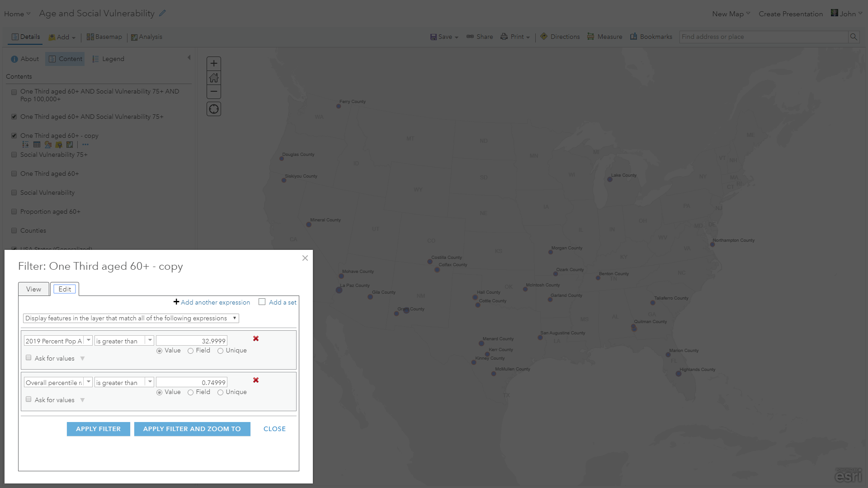Open the 2019 Percent Pop field dropdown
Viewport: 868px width, 488px height.
point(89,341)
